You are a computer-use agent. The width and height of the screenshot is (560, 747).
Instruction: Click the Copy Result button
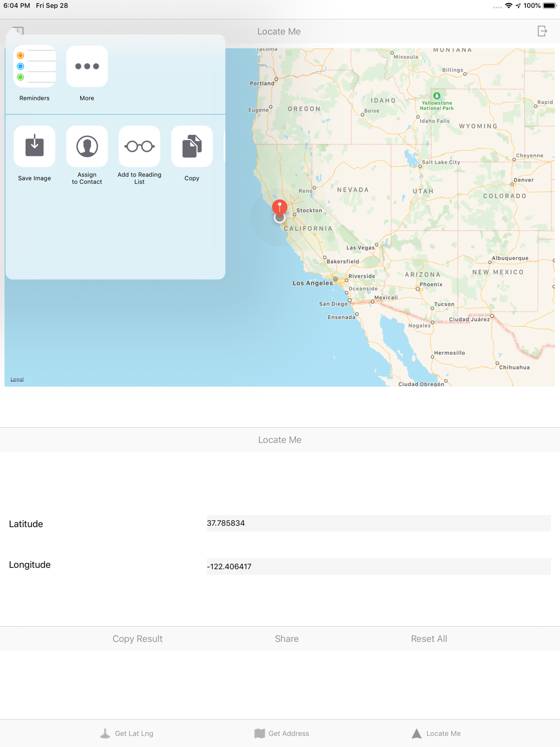(x=138, y=639)
